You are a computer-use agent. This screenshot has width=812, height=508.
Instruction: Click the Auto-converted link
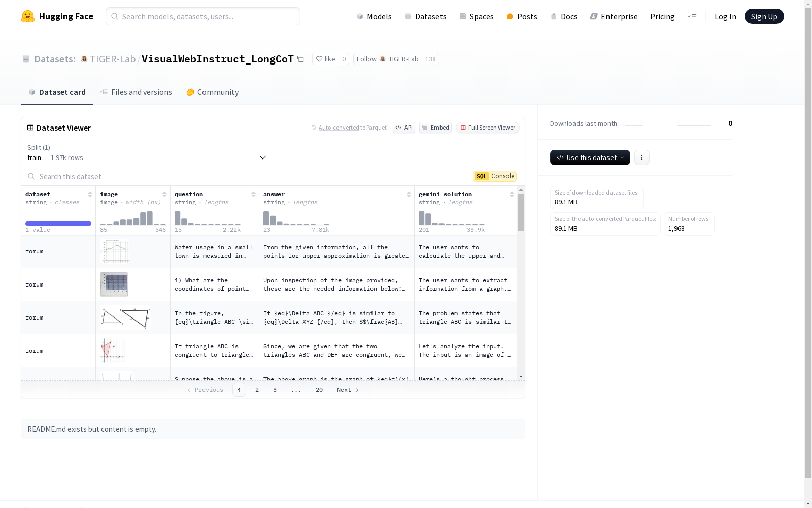[x=339, y=128]
